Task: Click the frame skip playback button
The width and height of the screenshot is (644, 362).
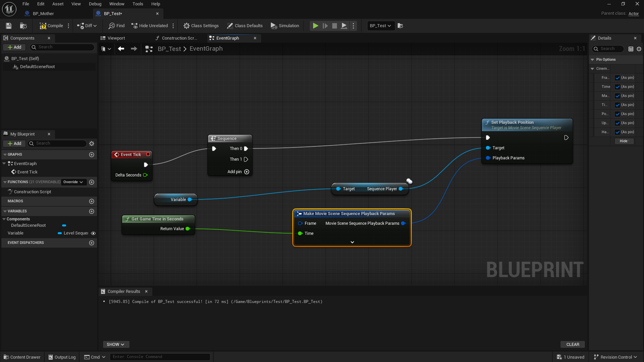Action: click(x=325, y=26)
